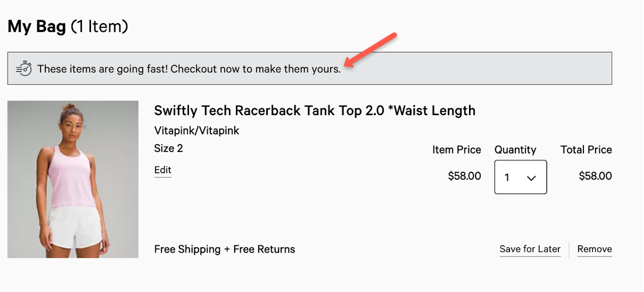Click the number 1 inside quantity box

[507, 177]
